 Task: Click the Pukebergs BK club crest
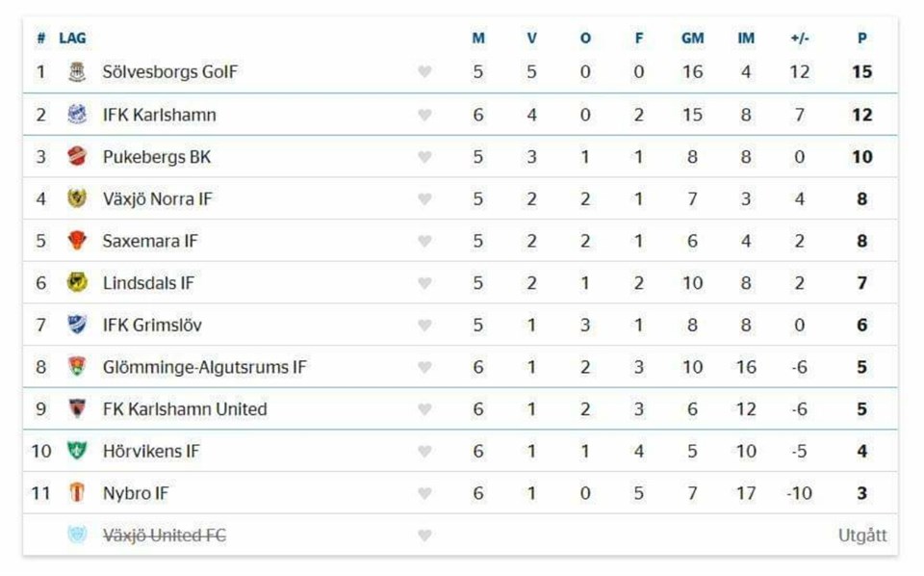[77, 157]
